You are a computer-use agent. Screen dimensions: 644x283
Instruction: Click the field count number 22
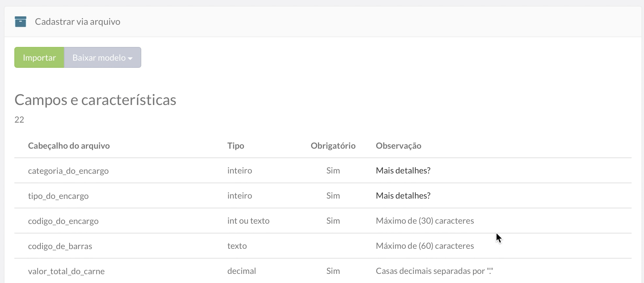[x=19, y=120]
